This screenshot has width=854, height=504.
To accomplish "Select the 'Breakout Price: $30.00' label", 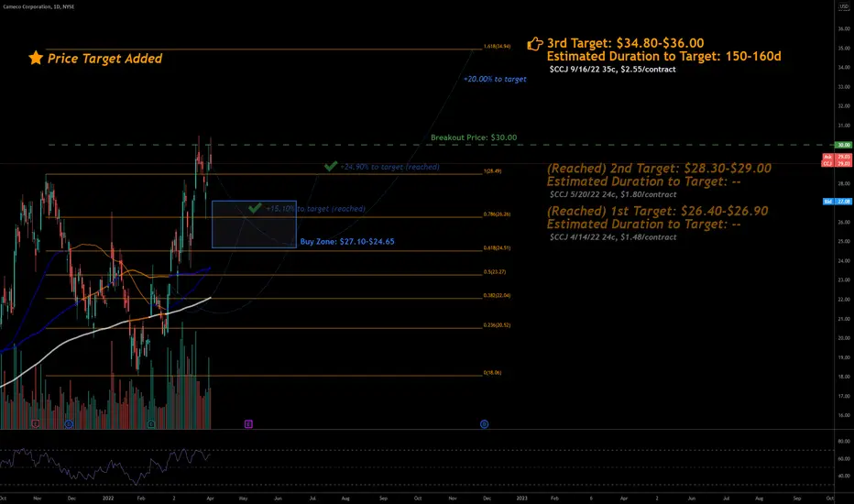I will [x=474, y=137].
